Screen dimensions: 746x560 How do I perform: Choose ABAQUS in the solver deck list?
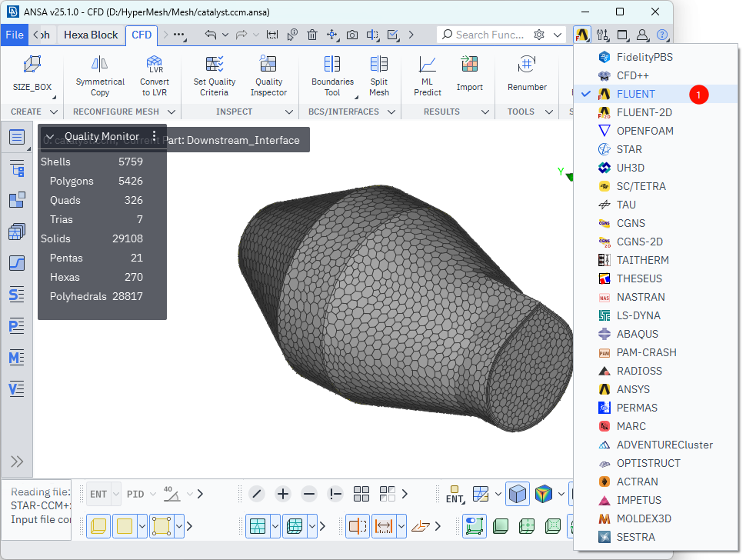pyautogui.click(x=638, y=334)
